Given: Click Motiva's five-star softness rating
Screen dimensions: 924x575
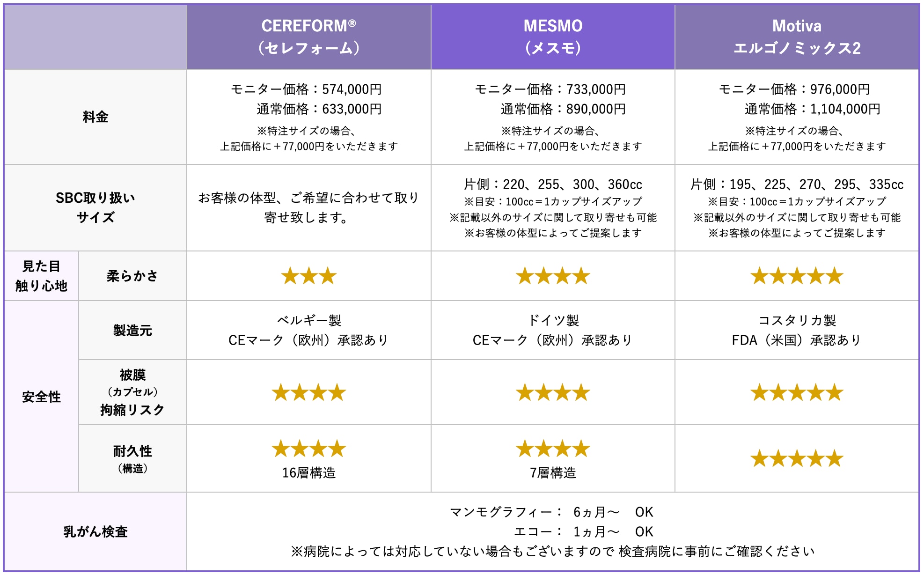Looking at the screenshot, I should [x=797, y=276].
